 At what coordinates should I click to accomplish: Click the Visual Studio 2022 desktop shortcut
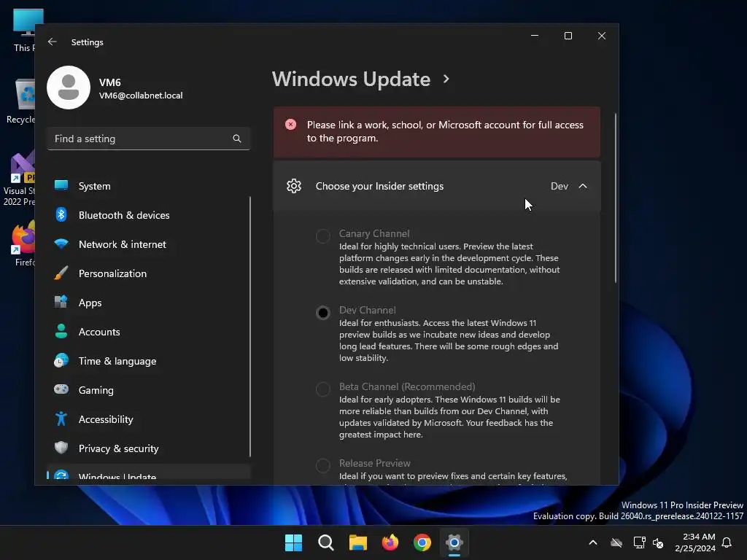19,179
